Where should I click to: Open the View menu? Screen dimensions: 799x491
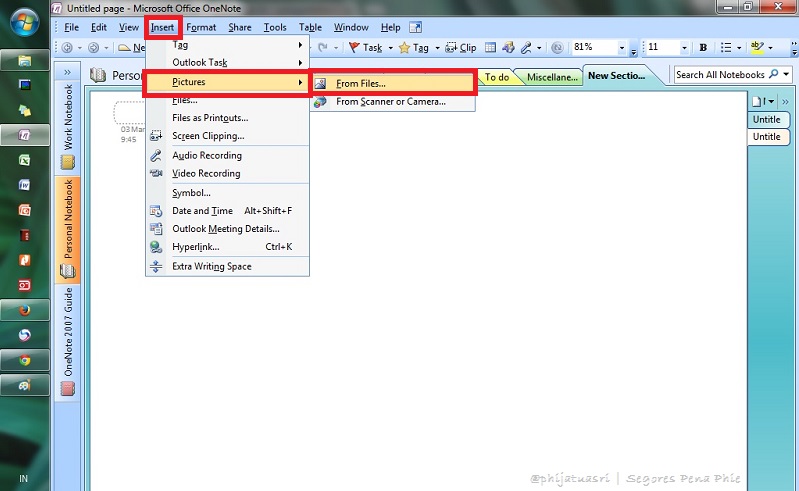[x=128, y=28]
